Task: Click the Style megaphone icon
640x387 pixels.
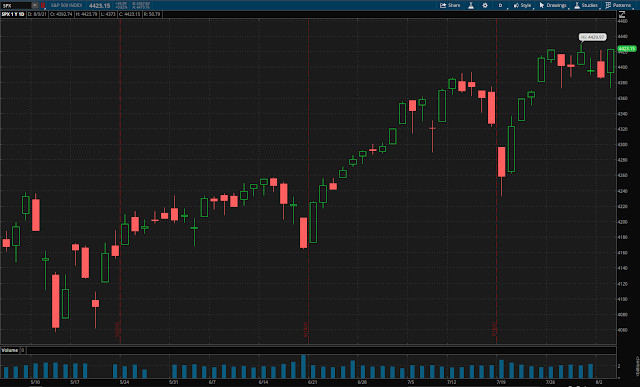Action: tap(516, 5)
